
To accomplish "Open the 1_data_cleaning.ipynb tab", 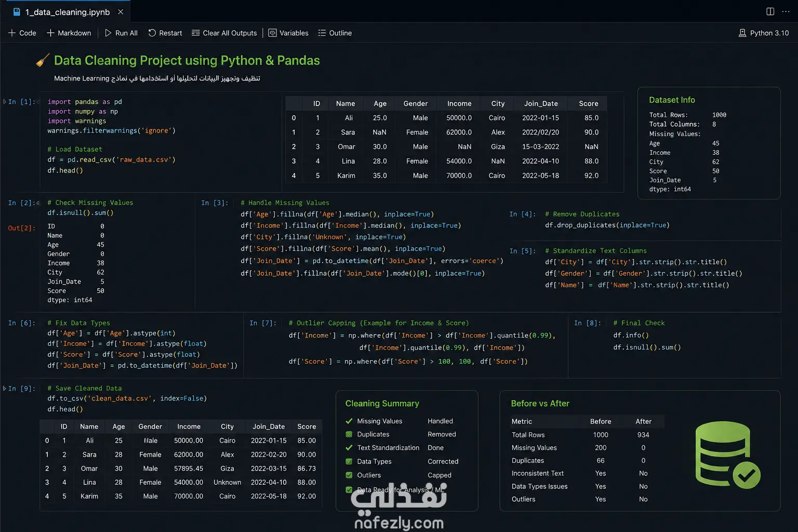I will point(68,11).
